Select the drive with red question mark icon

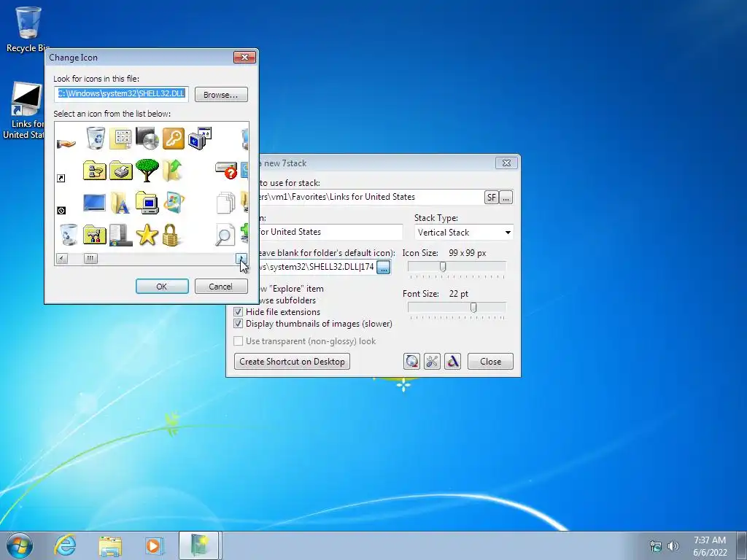226,170
